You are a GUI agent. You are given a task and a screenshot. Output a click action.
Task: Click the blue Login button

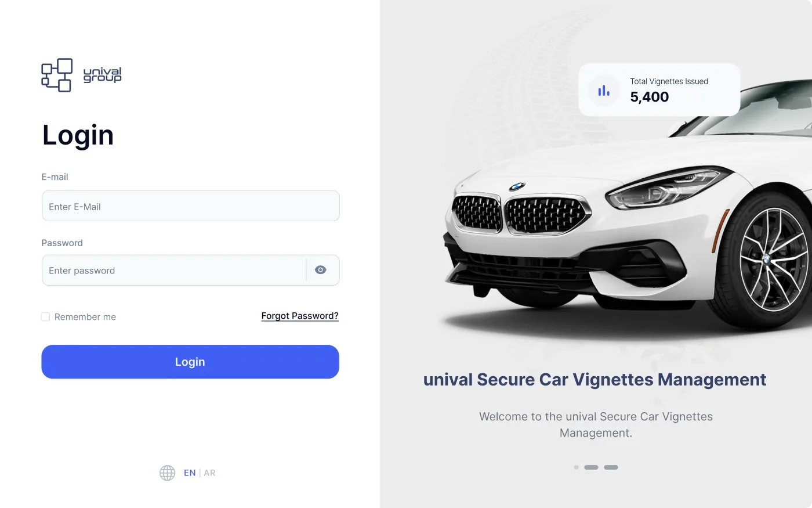tap(190, 362)
